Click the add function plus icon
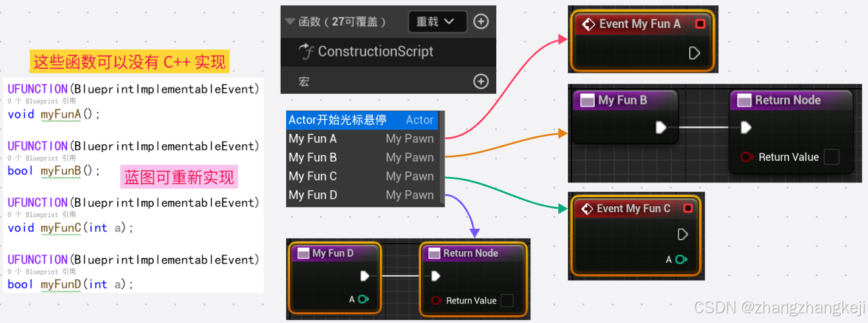This screenshot has width=868, height=323. 481,22
